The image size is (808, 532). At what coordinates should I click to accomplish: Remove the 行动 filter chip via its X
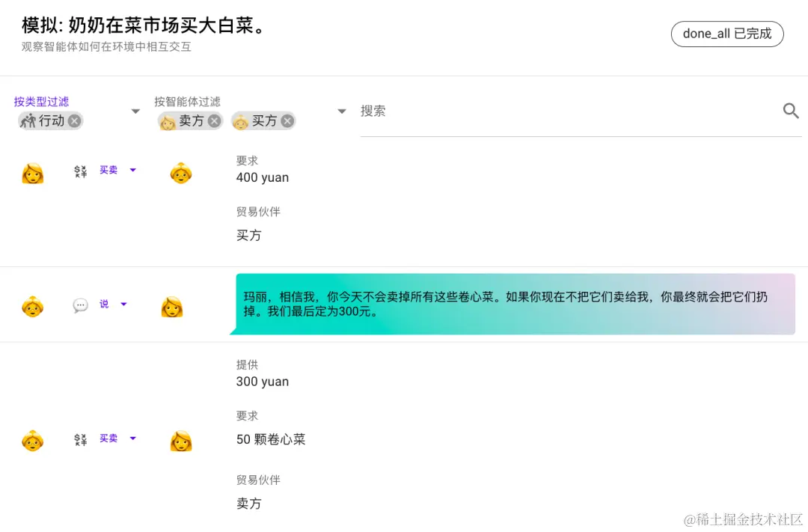tap(73, 120)
